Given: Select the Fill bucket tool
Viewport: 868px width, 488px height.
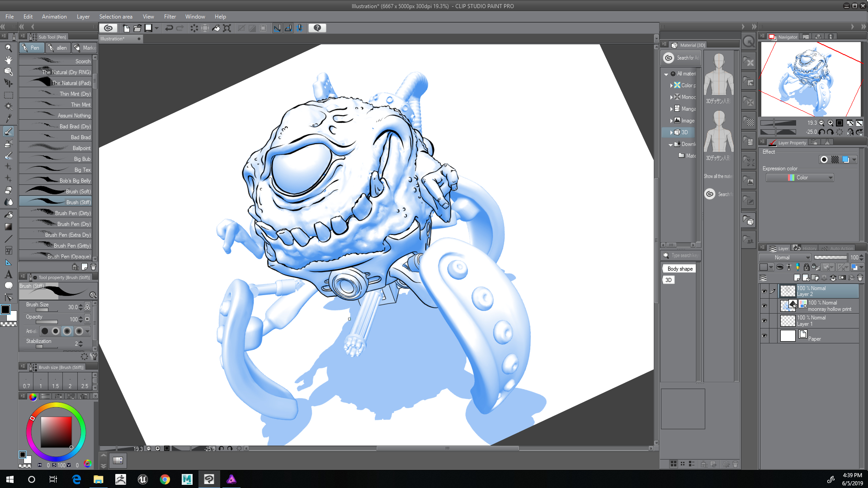Looking at the screenshot, I should point(8,215).
